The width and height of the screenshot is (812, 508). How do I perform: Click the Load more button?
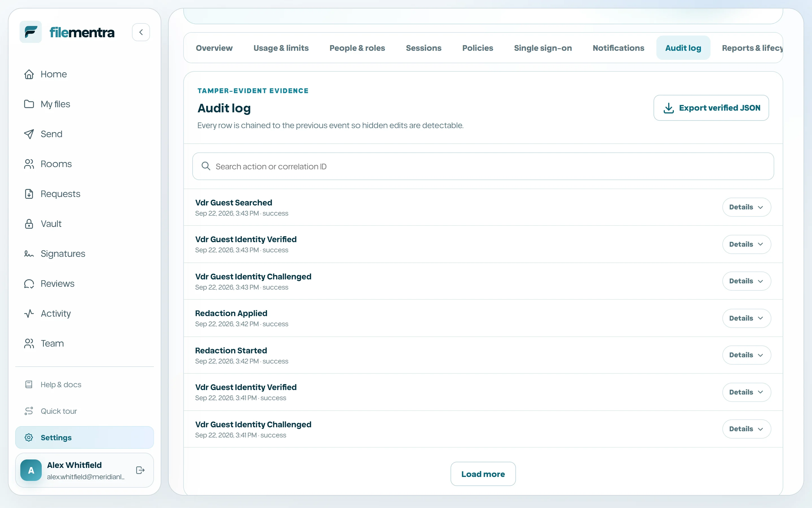[x=483, y=474]
